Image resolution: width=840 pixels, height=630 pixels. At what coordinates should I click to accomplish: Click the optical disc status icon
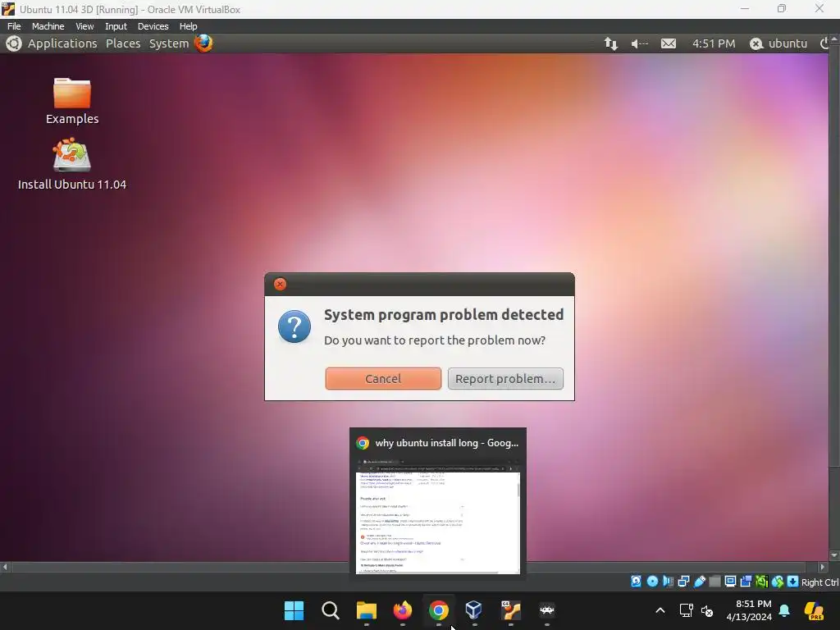pyautogui.click(x=652, y=582)
